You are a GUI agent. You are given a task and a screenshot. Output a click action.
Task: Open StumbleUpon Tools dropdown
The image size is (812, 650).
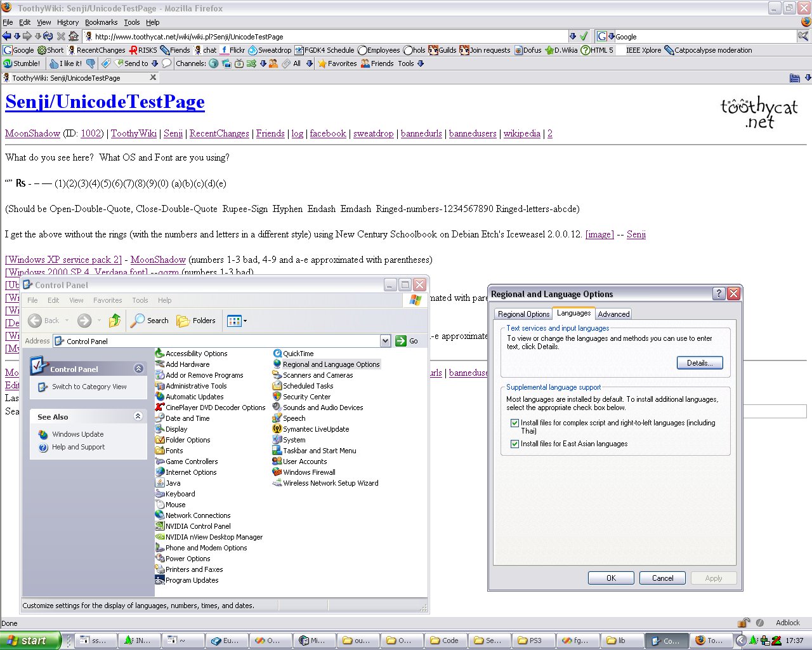pyautogui.click(x=421, y=63)
